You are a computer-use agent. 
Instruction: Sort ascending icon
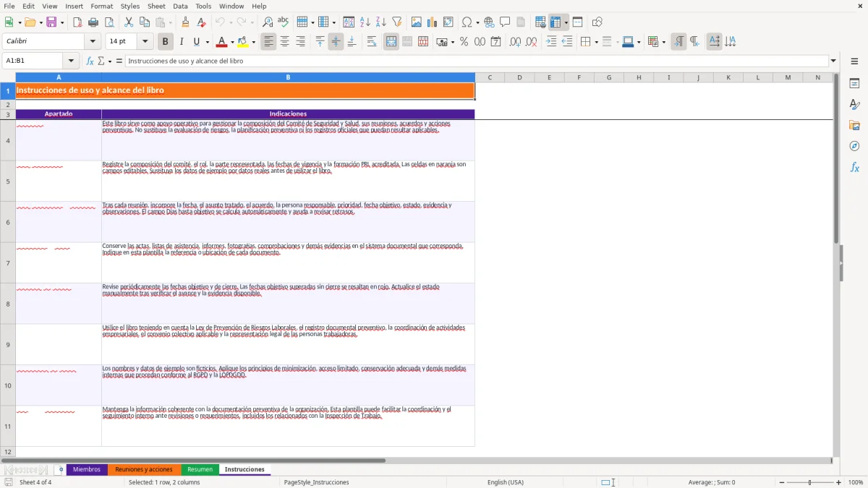365,22
